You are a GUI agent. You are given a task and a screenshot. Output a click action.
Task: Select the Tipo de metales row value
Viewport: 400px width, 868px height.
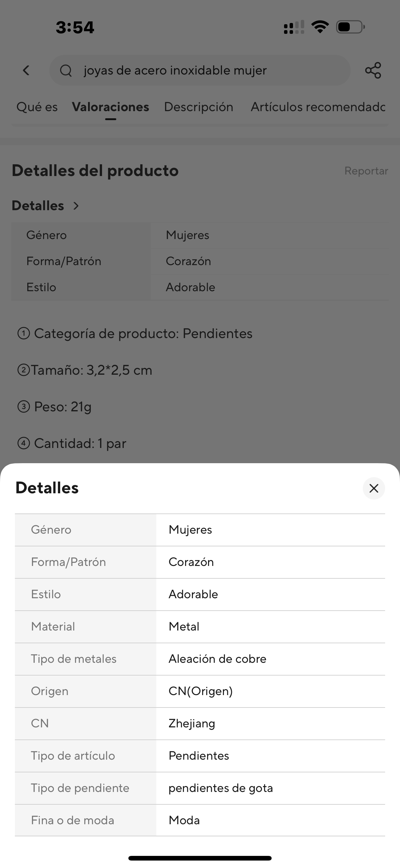point(217,659)
